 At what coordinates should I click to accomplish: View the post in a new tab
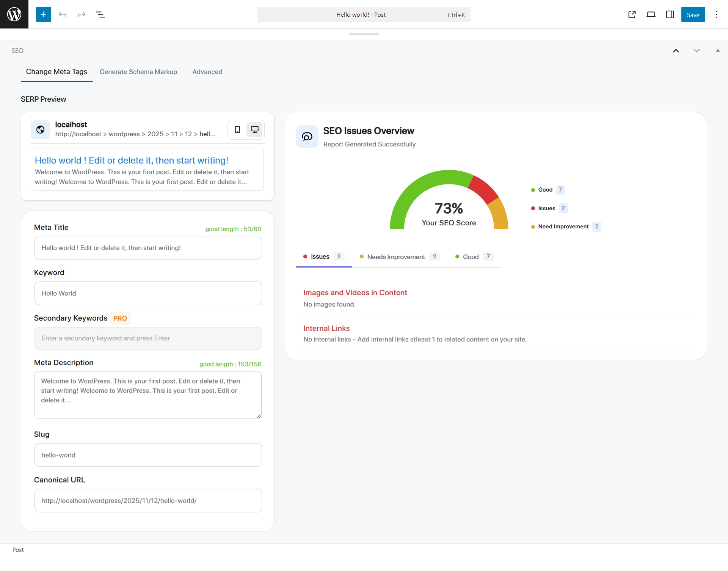coord(632,14)
